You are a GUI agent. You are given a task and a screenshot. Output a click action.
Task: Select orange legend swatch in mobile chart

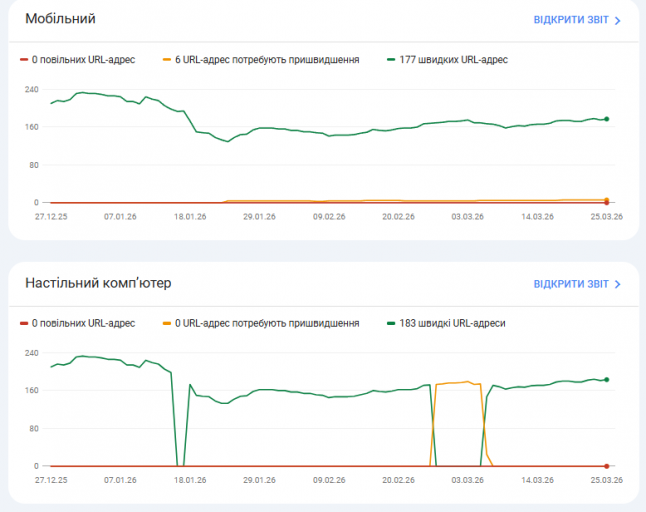pos(167,60)
